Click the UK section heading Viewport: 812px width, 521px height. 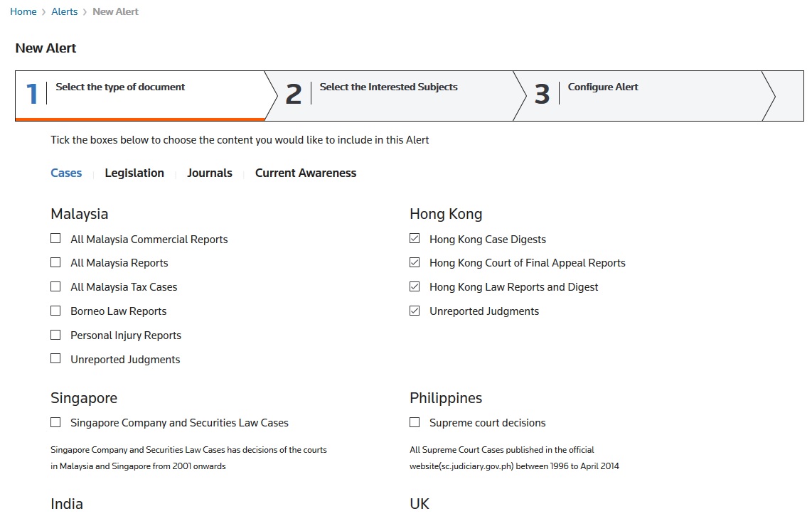point(420,504)
